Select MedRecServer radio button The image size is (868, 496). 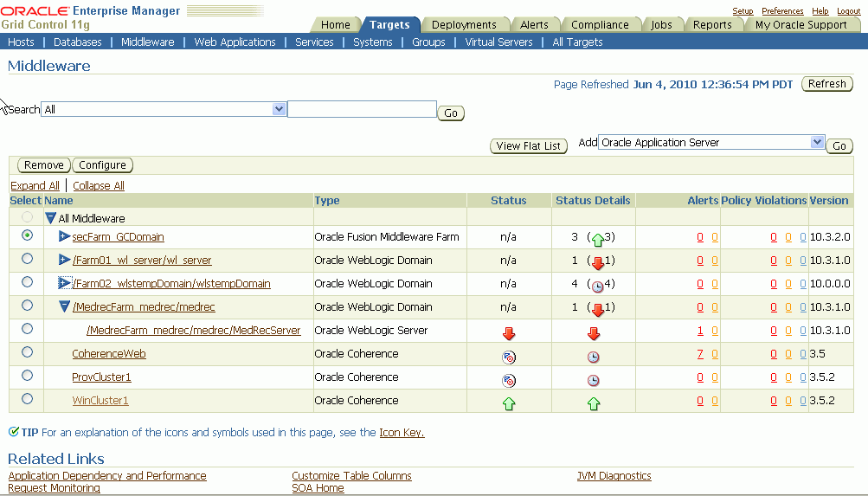pos(27,329)
